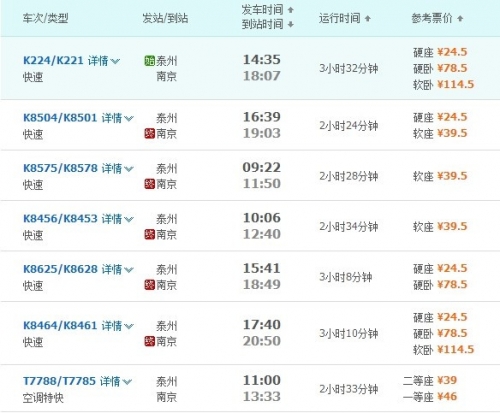Click the red terminal icon on K8625/K8628 row
The height and width of the screenshot is (413, 500).
tap(150, 285)
